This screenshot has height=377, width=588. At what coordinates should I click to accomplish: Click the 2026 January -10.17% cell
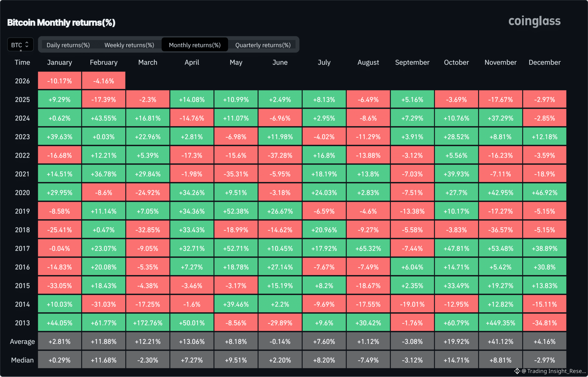(x=59, y=81)
